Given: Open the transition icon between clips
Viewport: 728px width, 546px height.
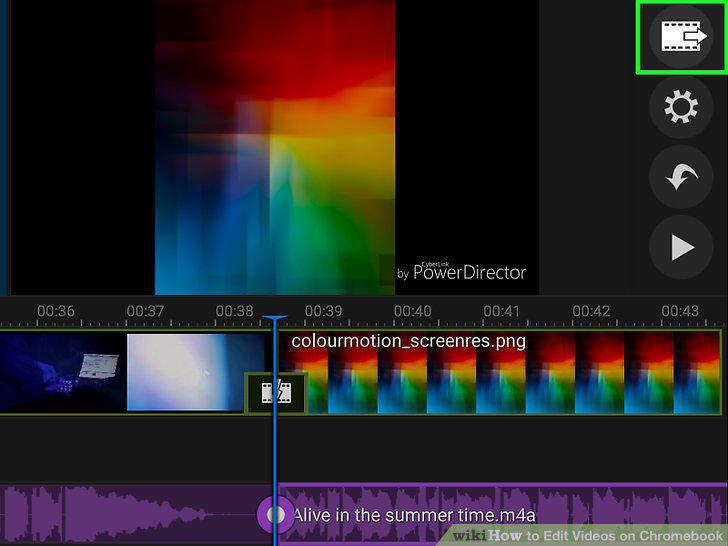Looking at the screenshot, I should 276,393.
